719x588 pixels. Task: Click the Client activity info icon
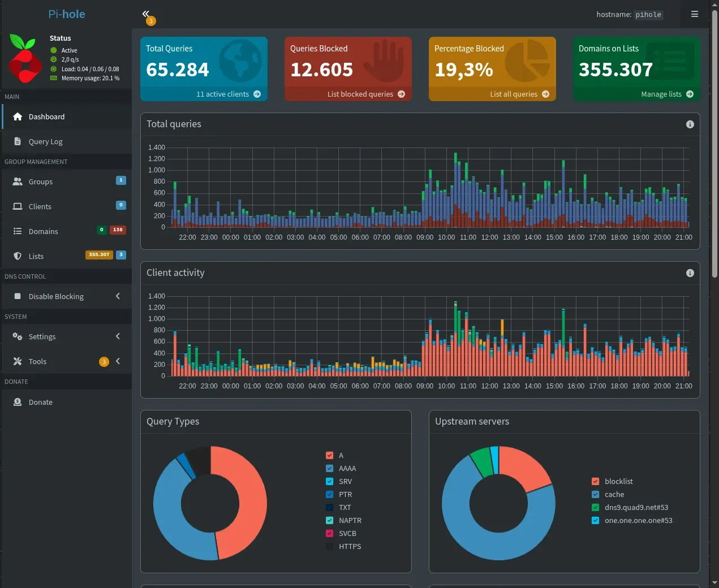(690, 273)
